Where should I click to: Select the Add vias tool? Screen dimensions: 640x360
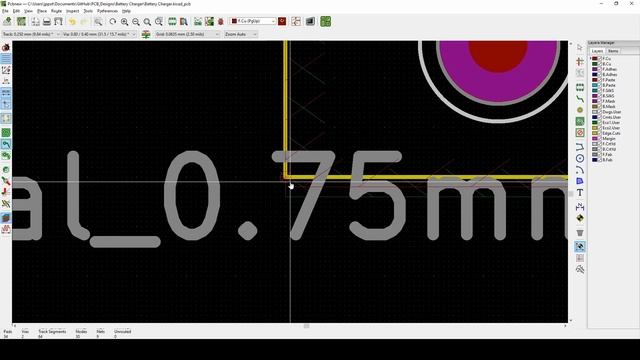coord(580,110)
